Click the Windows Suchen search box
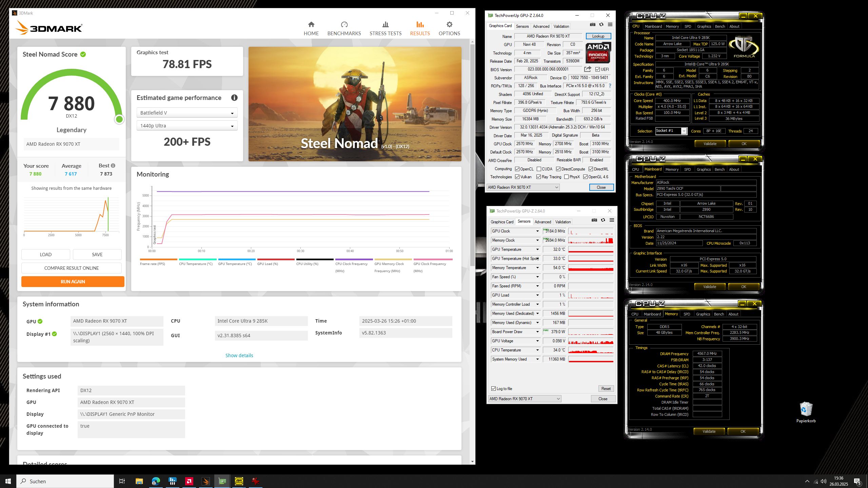 [x=65, y=481]
